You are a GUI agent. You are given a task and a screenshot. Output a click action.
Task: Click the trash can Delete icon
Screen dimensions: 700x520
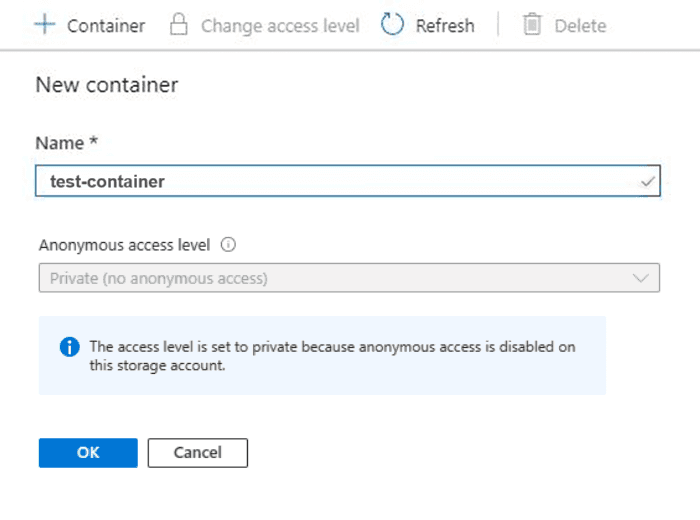[x=531, y=25]
